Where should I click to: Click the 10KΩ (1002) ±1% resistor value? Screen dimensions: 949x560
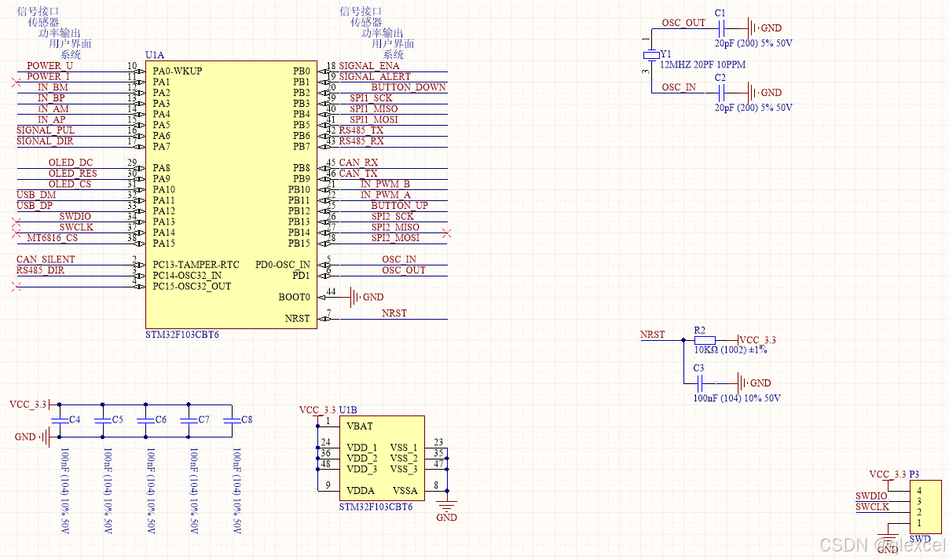[x=731, y=350]
